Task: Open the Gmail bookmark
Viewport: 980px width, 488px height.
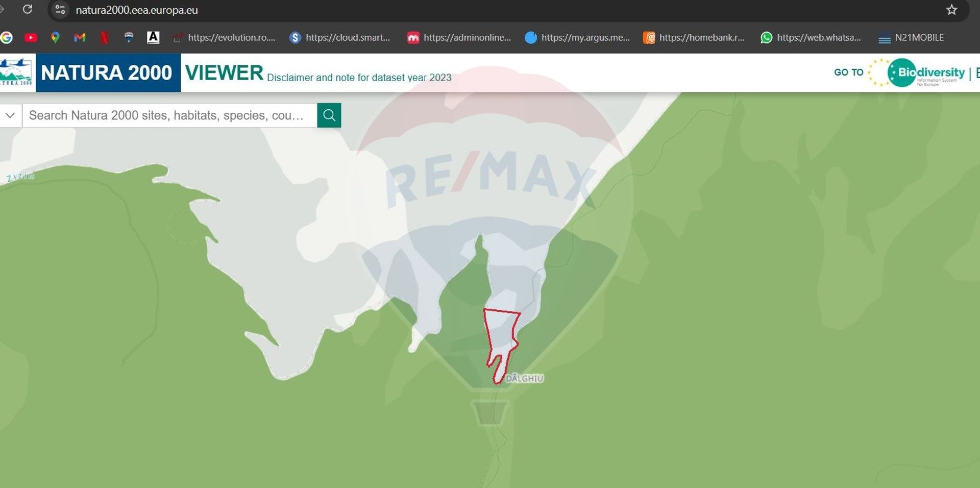Action: coord(80,37)
